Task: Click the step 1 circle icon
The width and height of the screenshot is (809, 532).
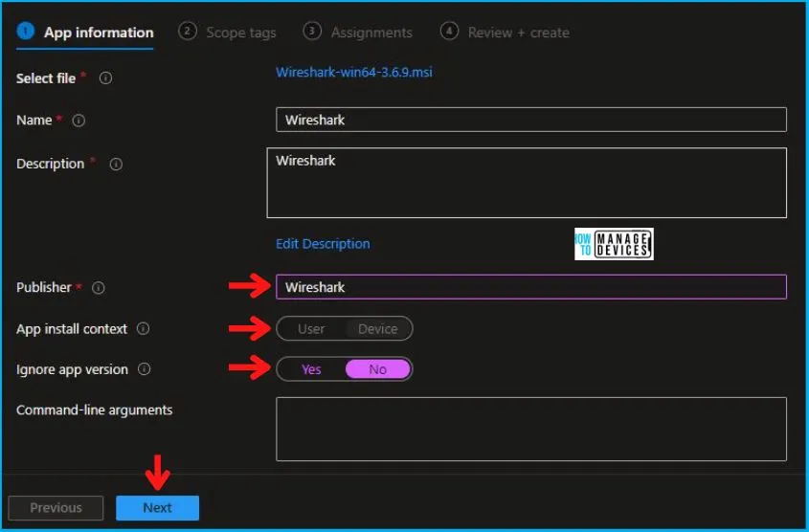Action: coord(25,31)
